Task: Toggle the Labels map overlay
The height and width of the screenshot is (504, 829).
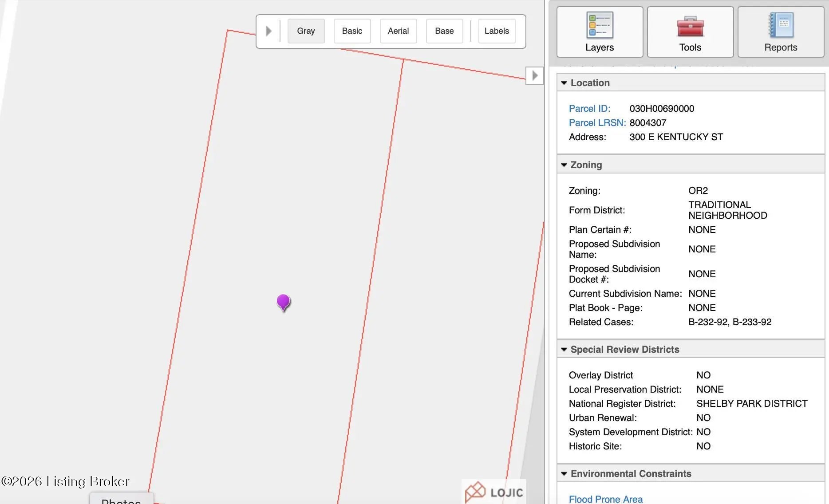Action: pos(497,31)
